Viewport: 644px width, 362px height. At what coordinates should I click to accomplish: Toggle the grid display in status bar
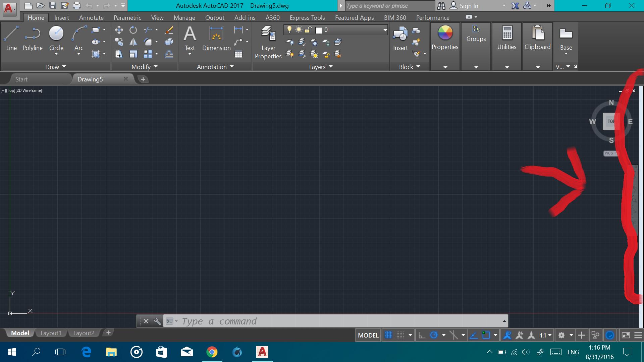(388, 335)
